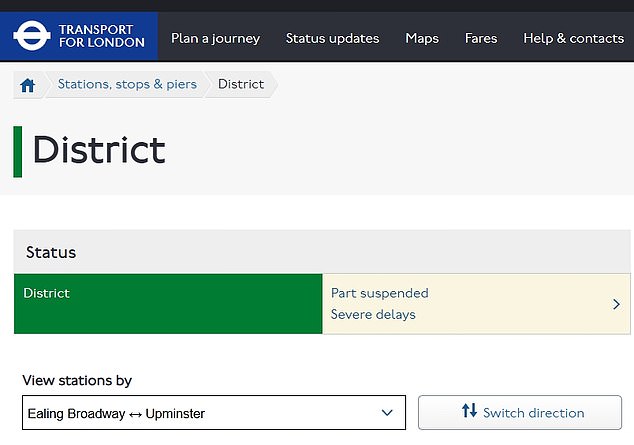Expand the District status chevron arrow
The height and width of the screenshot is (445, 634).
pos(616,304)
